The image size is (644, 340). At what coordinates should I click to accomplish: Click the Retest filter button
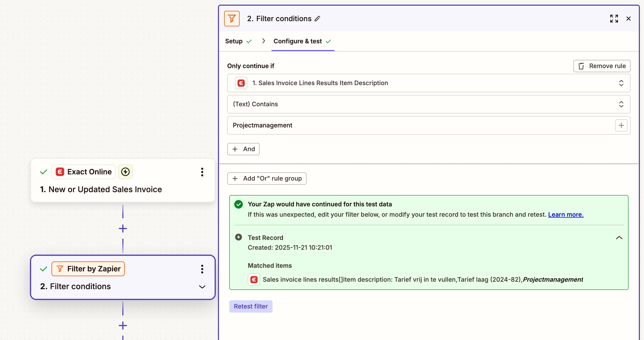tap(251, 306)
